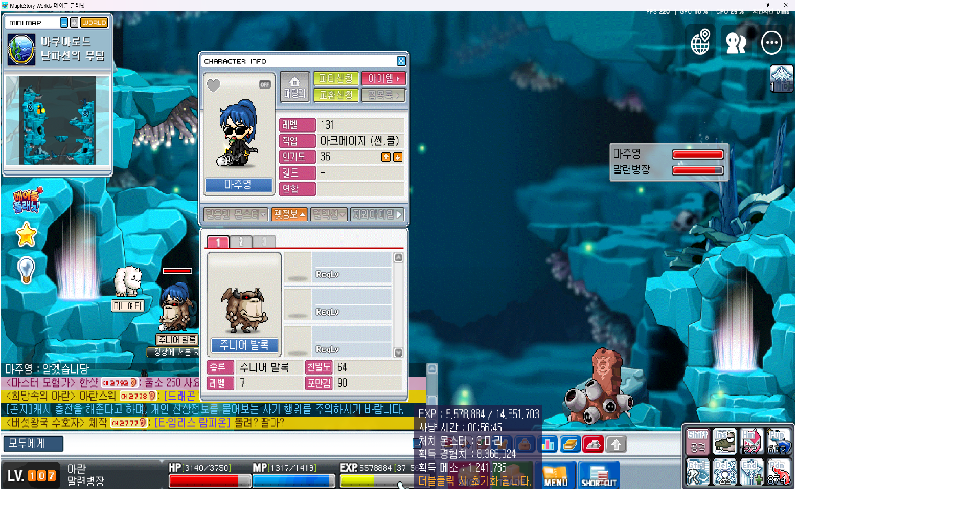Expand the collection section

329,214
